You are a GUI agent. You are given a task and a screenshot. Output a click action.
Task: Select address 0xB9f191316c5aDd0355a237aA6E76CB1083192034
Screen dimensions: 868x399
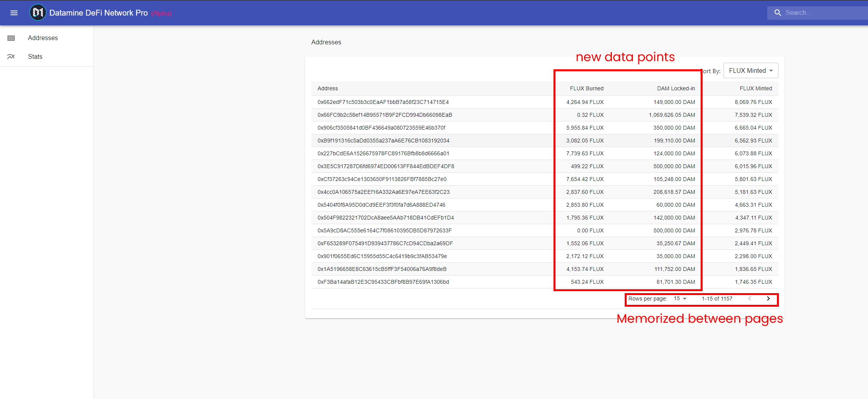click(383, 141)
